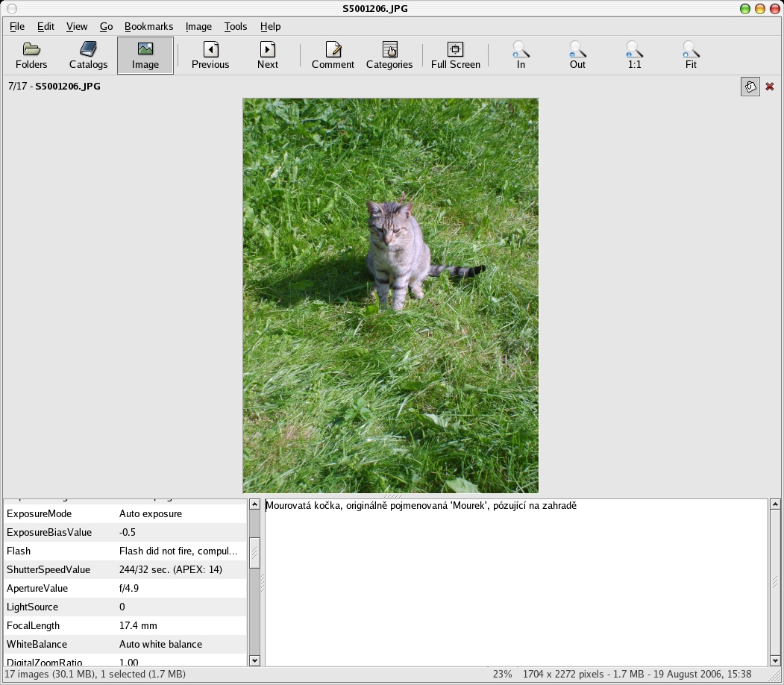
Task: Click the comment pane scroll up arrow
Action: (x=775, y=504)
